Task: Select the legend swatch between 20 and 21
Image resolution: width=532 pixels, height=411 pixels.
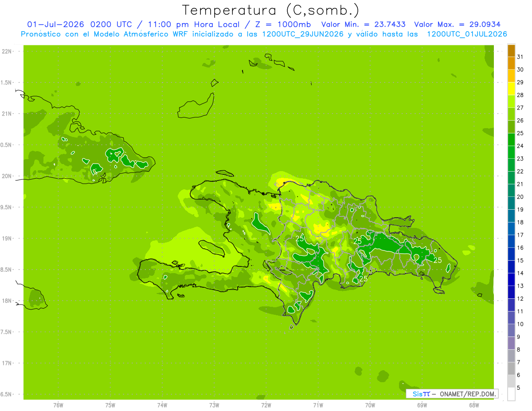Action: point(511,191)
